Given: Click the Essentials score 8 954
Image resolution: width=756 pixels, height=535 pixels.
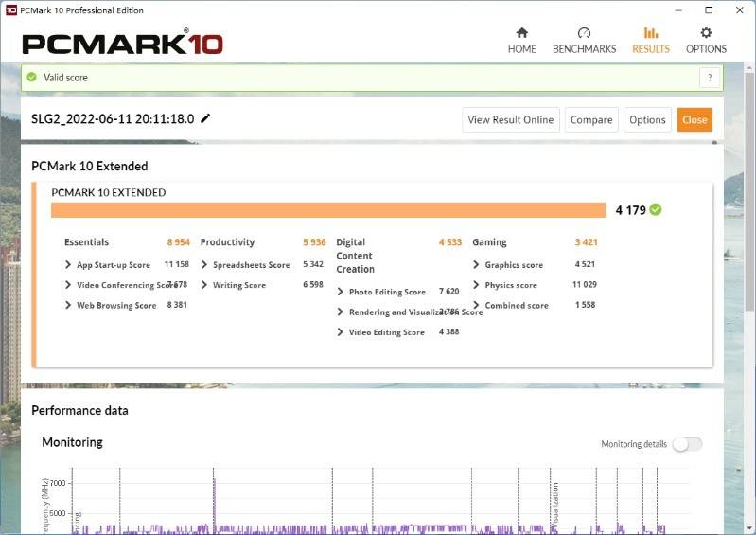Looking at the screenshot, I should click(x=179, y=242).
